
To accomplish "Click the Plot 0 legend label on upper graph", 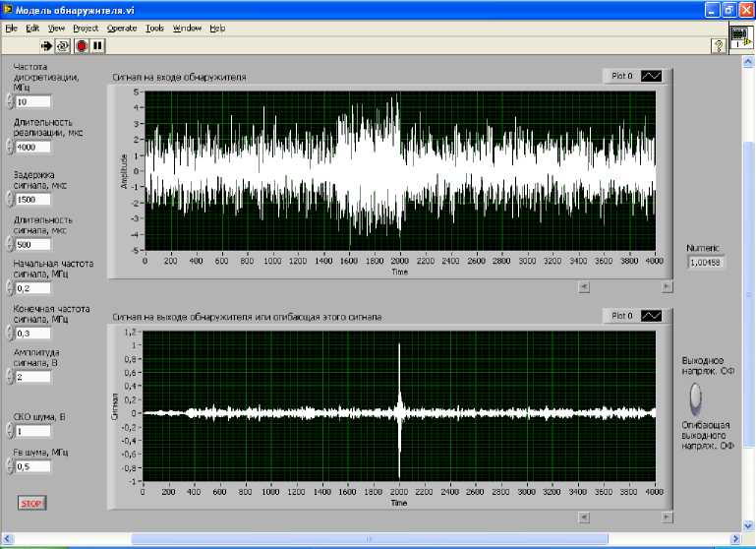I will click(x=622, y=75).
